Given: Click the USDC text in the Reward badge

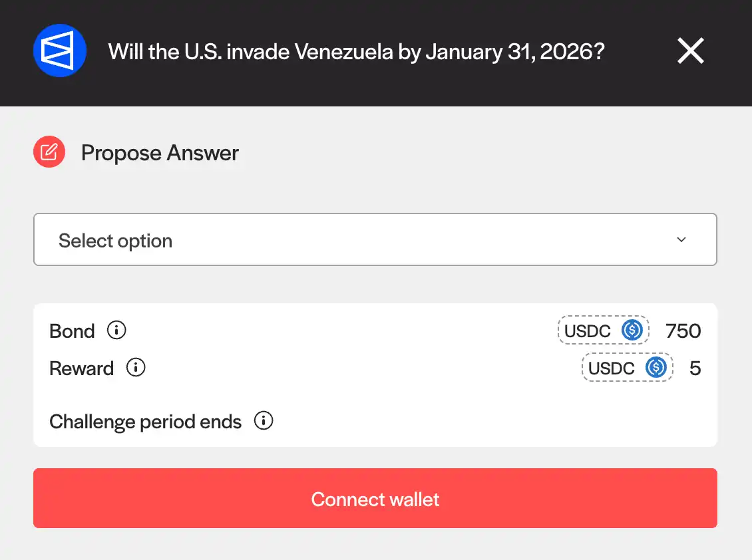Looking at the screenshot, I should [x=612, y=368].
